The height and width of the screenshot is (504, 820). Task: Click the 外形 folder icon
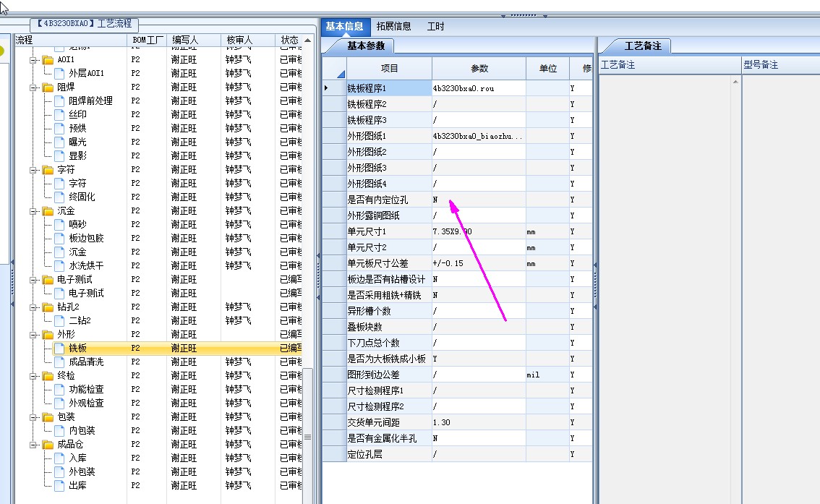click(48, 335)
